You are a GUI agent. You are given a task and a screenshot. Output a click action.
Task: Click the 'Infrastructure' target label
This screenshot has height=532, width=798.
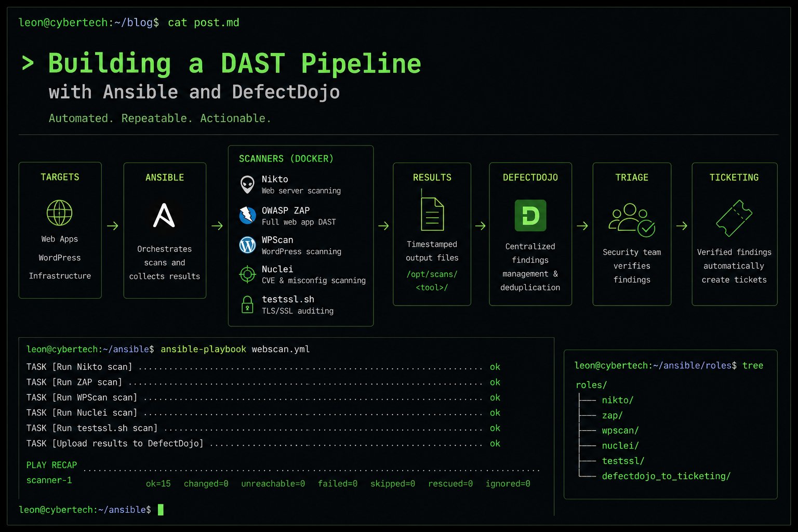click(x=60, y=276)
